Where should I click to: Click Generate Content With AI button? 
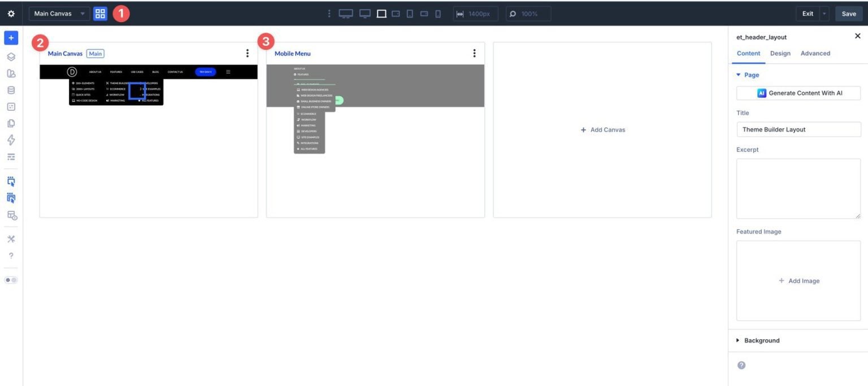coord(798,93)
